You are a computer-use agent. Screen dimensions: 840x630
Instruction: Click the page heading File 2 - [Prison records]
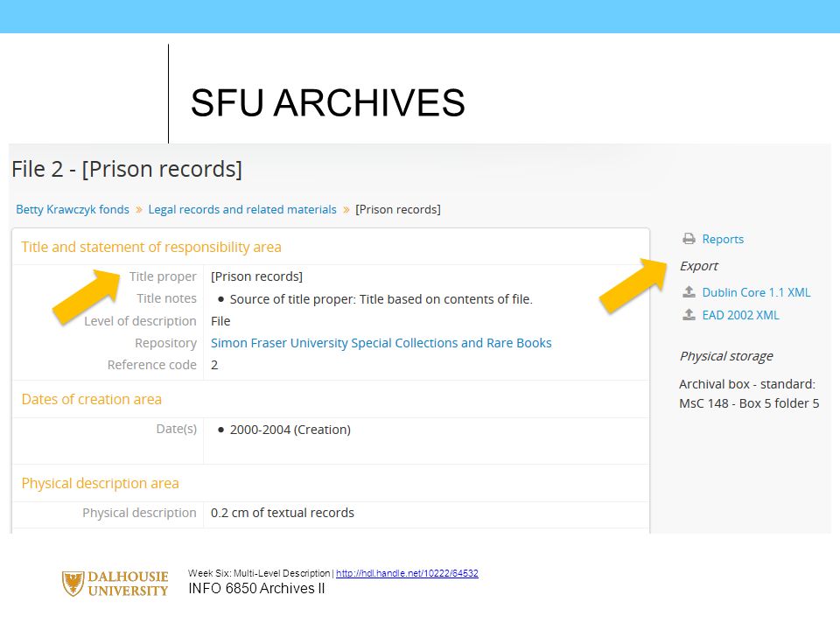[x=127, y=169]
